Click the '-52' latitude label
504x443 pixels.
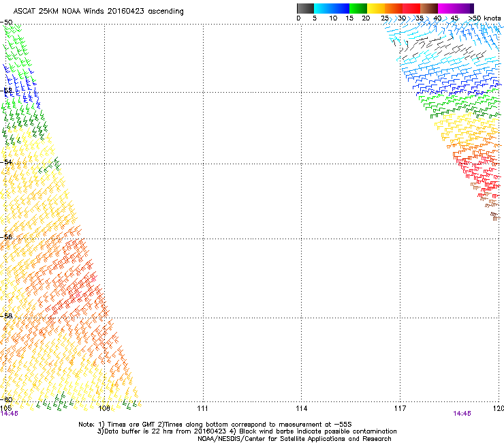[x=6, y=91]
